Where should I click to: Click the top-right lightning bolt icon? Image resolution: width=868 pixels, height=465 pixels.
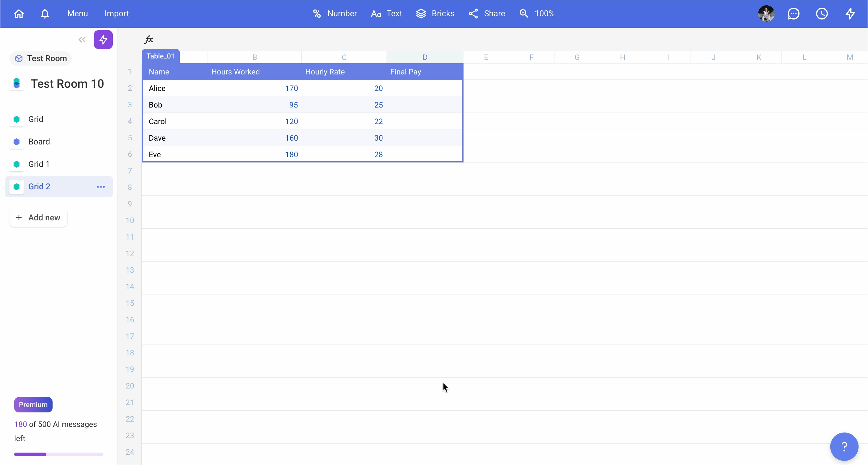click(x=850, y=14)
